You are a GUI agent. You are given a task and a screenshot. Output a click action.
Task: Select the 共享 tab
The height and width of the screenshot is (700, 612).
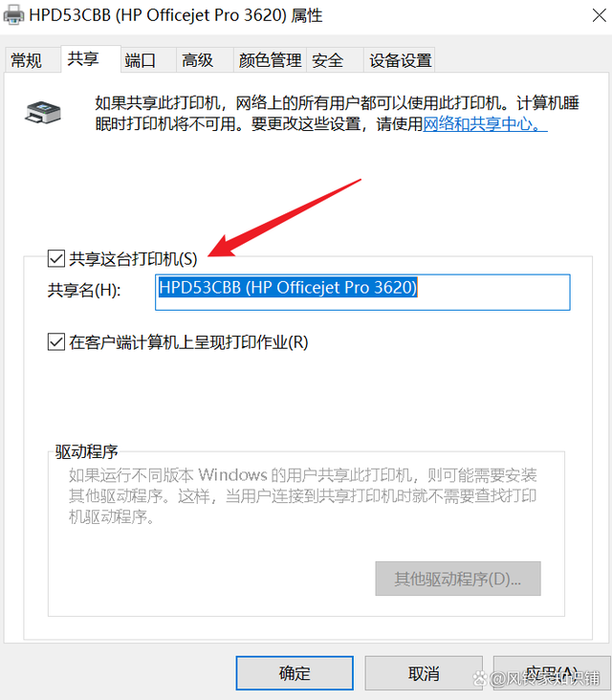pyautogui.click(x=83, y=58)
